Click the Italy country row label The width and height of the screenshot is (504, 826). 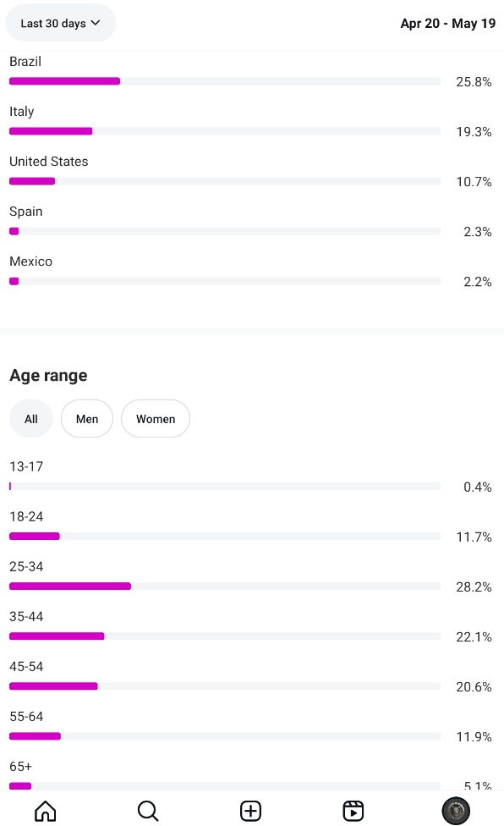click(22, 112)
